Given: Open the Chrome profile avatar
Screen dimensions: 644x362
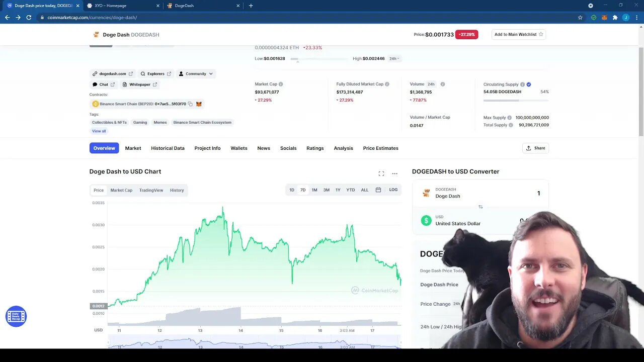Looking at the screenshot, I should click(626, 17).
